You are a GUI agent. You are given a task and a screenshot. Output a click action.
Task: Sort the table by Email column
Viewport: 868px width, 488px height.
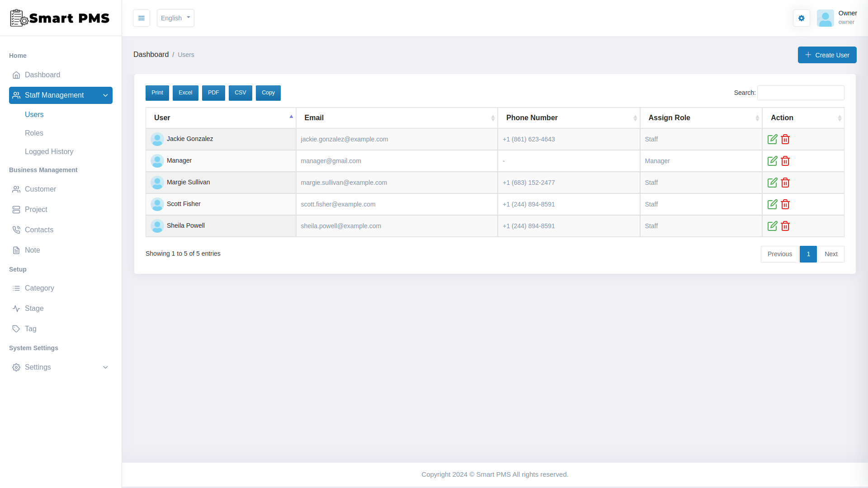[397, 117]
